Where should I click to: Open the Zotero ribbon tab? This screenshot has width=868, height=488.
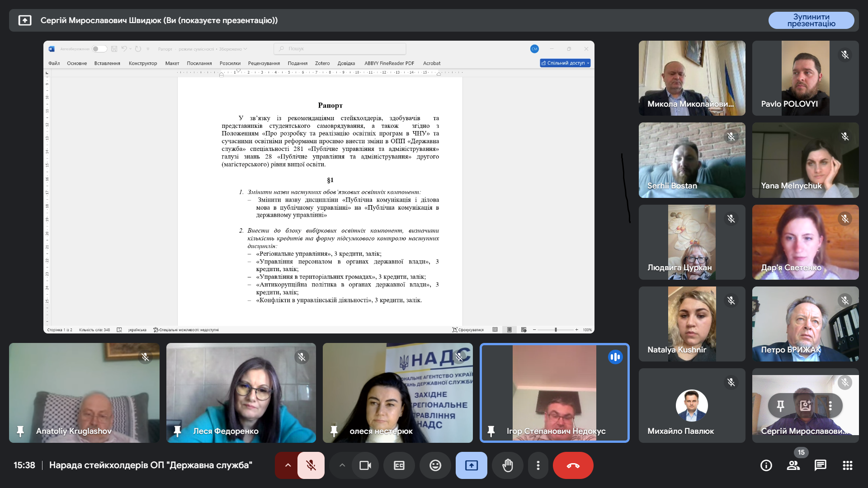pos(322,63)
